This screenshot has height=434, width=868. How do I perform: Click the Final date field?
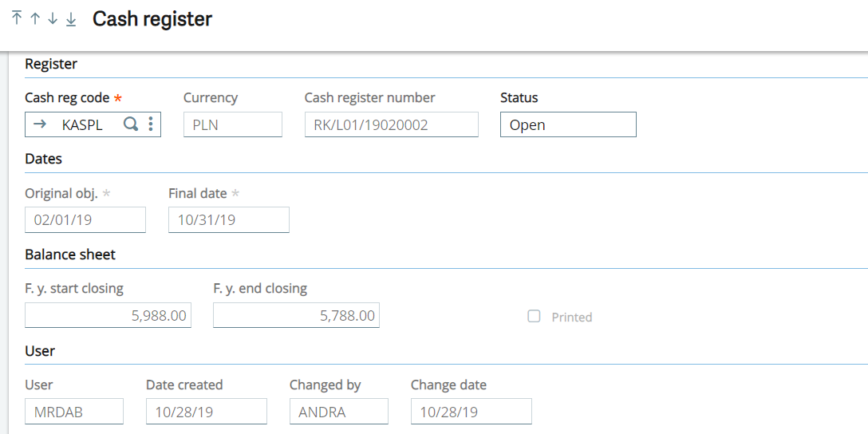(228, 220)
